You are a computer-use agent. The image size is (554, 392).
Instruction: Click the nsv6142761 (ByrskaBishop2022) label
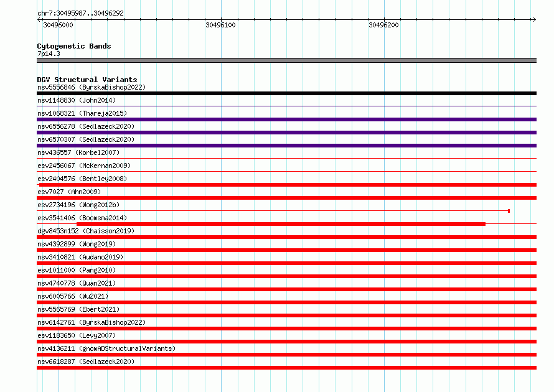click(x=92, y=322)
